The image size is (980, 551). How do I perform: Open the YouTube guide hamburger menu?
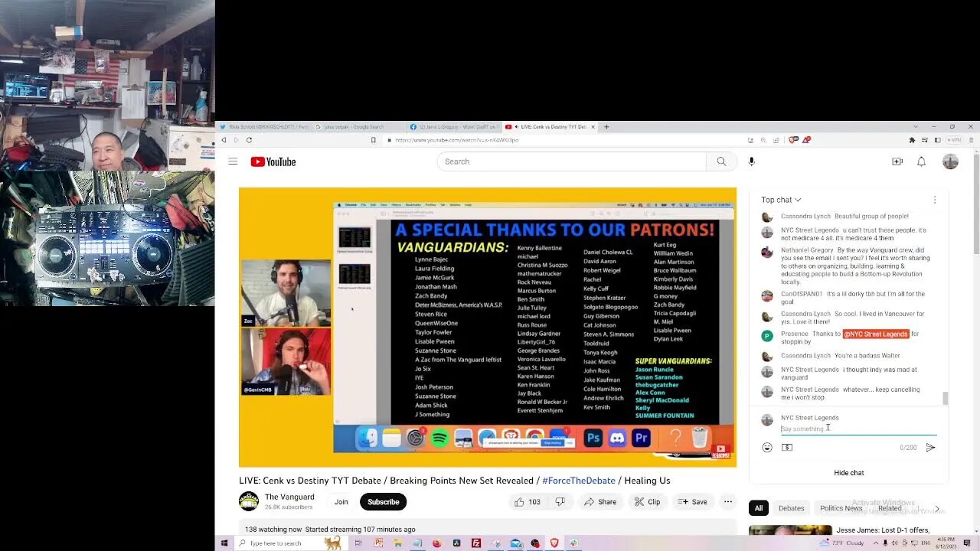tap(233, 161)
